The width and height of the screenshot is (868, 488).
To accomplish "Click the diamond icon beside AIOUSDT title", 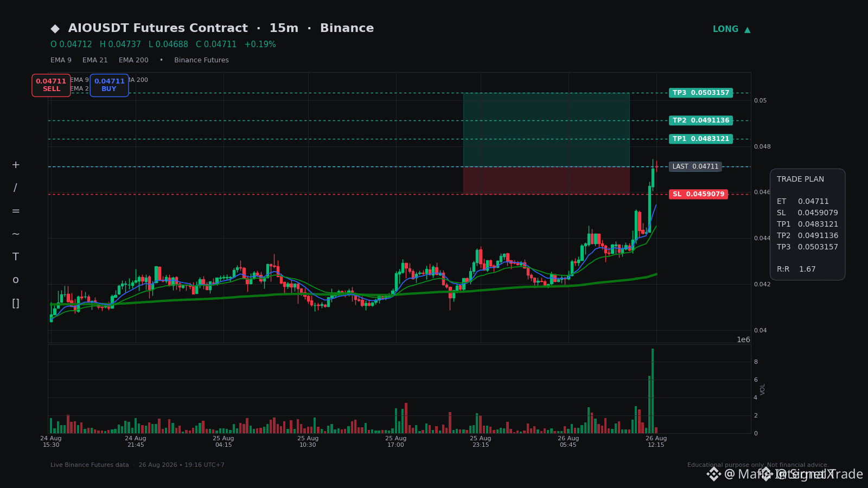I will tap(55, 29).
